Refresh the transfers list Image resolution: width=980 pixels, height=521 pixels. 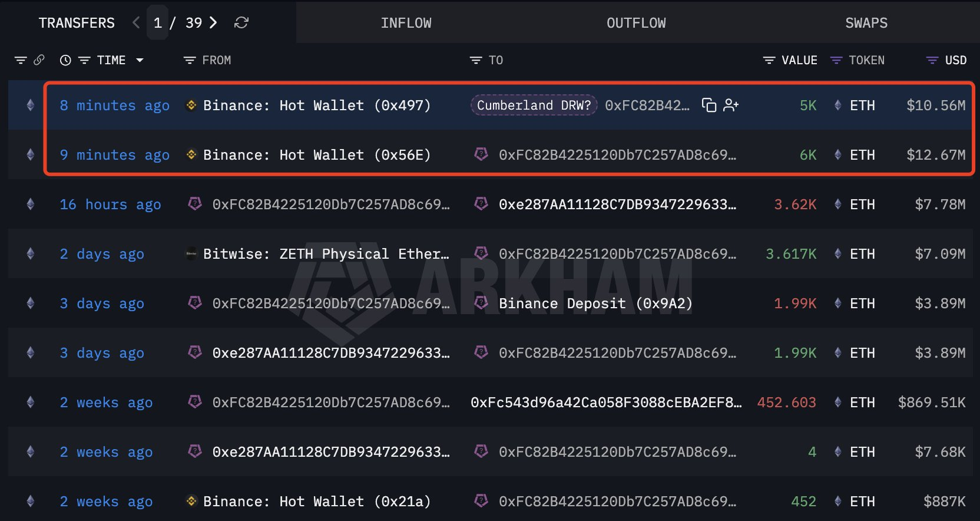tap(241, 23)
